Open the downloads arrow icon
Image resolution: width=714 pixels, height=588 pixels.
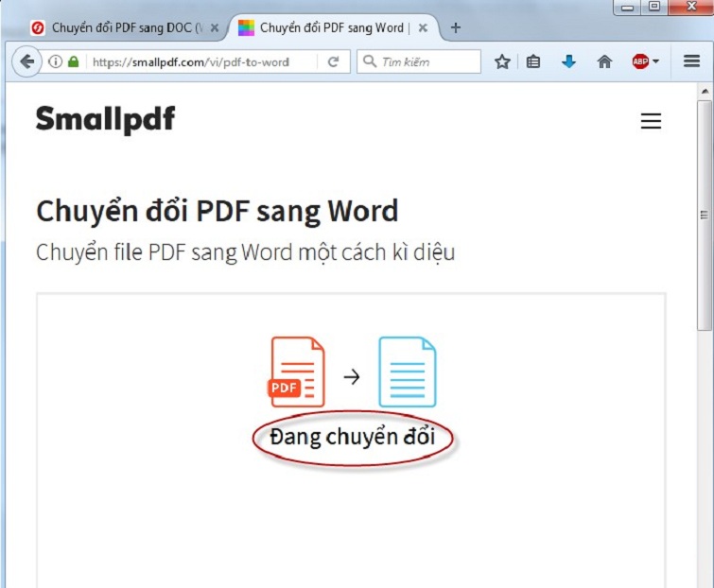pyautogui.click(x=568, y=62)
